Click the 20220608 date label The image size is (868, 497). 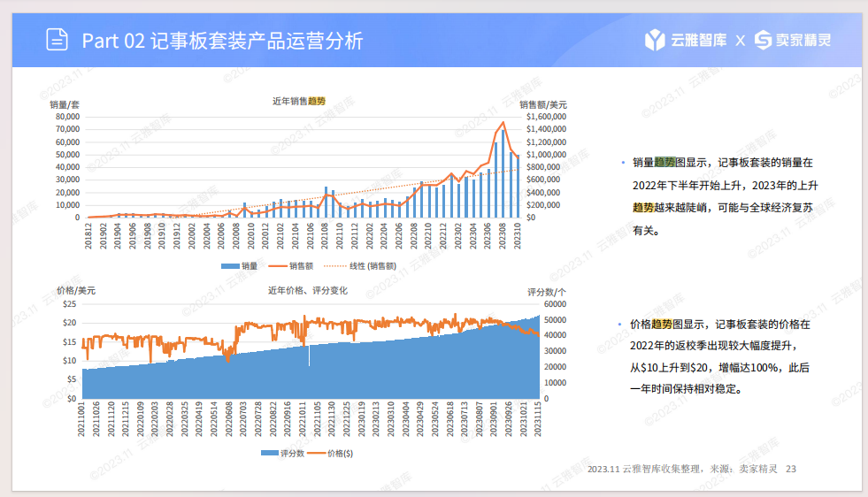tap(228, 419)
